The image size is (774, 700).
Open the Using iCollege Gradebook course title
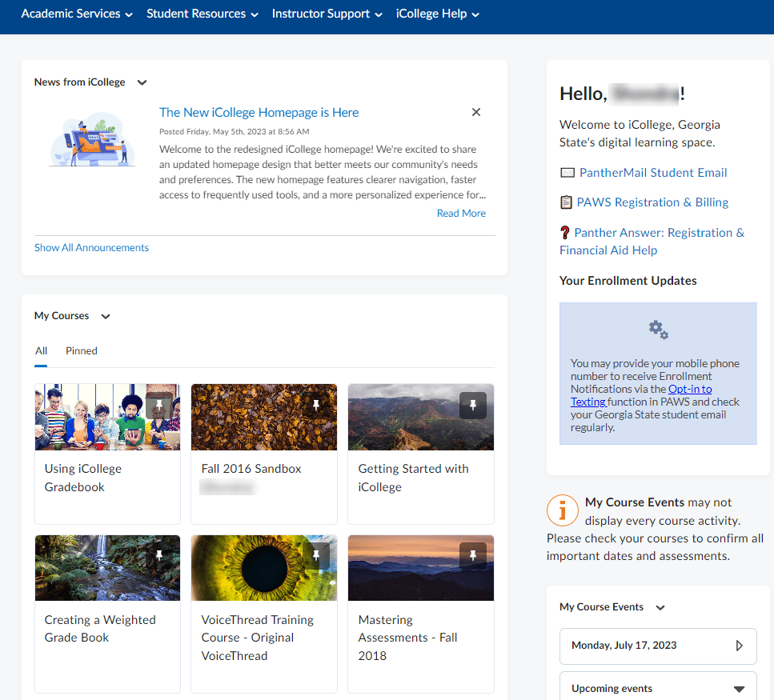click(83, 478)
